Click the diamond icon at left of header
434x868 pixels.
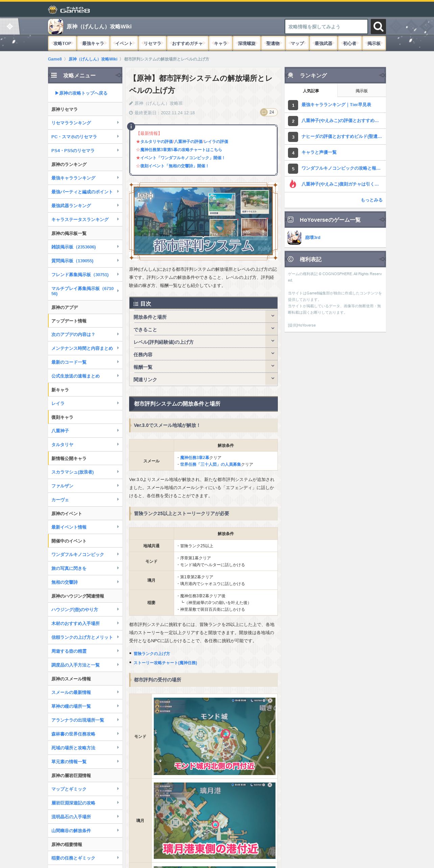point(9,26)
